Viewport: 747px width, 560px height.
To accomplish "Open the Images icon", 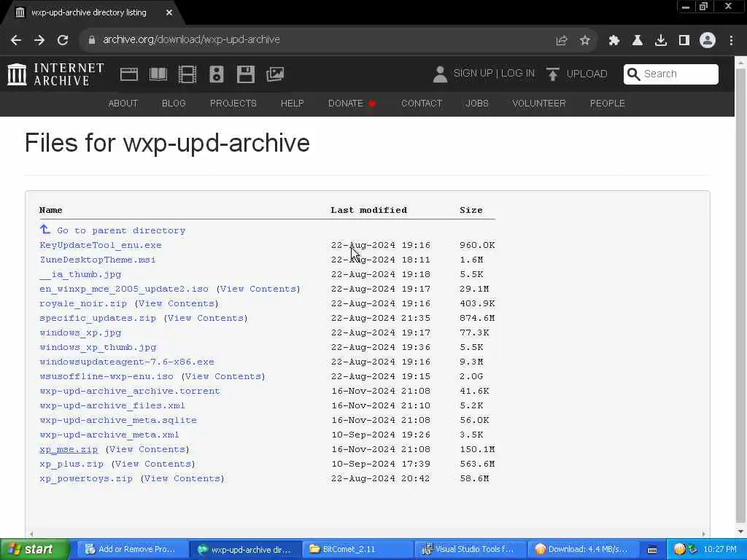I will point(275,74).
